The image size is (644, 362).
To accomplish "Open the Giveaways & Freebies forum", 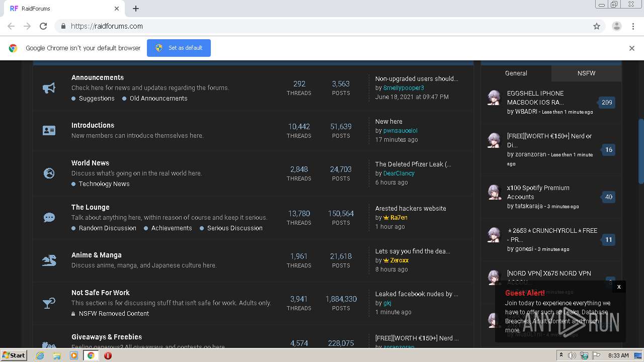I will [x=107, y=337].
